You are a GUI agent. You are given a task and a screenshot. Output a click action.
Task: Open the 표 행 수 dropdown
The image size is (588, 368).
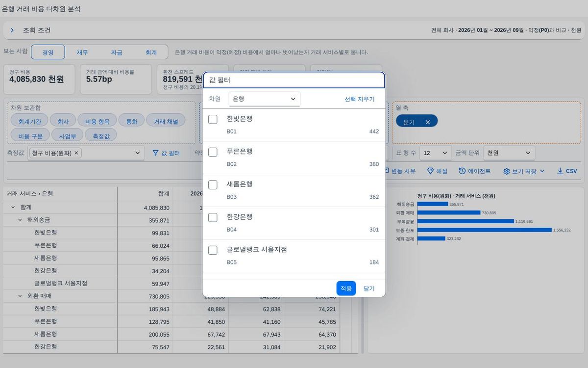(x=436, y=153)
